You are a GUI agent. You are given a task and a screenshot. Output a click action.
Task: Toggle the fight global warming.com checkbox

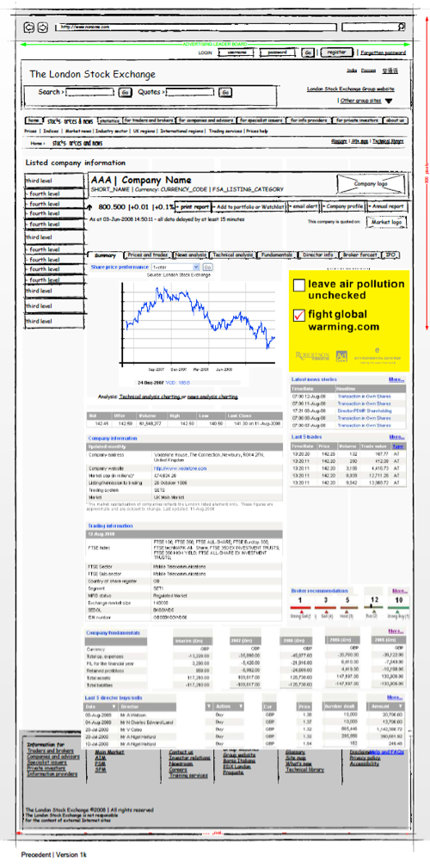tap(298, 316)
